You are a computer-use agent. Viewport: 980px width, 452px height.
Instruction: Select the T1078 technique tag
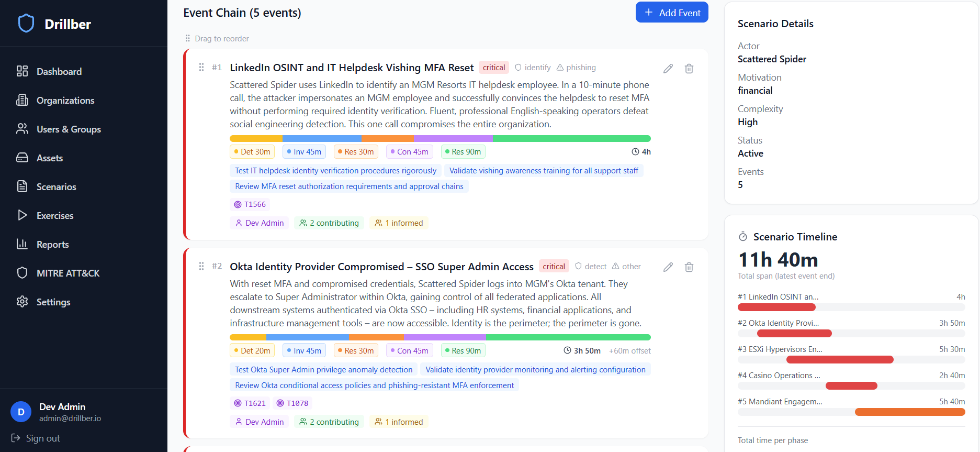(x=292, y=403)
